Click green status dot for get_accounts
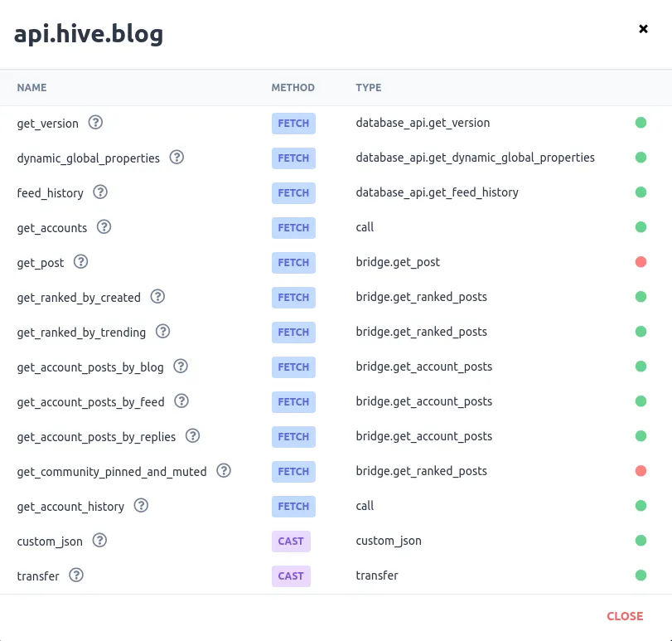The image size is (672, 641). coord(641,227)
